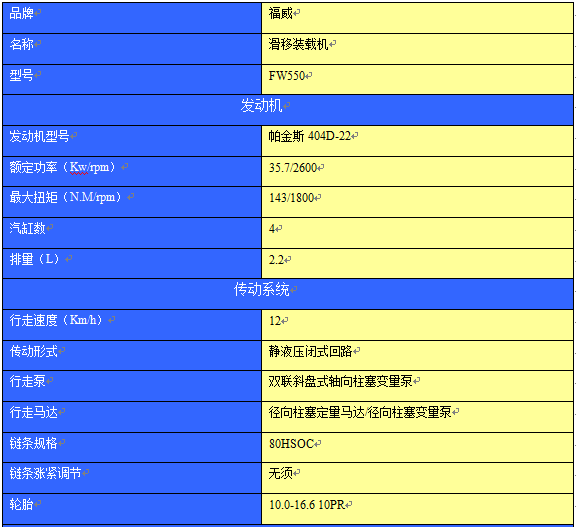Select the 行走速度 (Km/h) label
This screenshot has height=527, width=576.
[55, 320]
